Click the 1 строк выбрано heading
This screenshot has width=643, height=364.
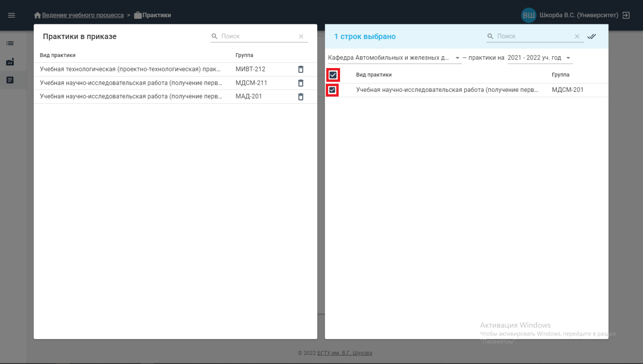tap(365, 37)
